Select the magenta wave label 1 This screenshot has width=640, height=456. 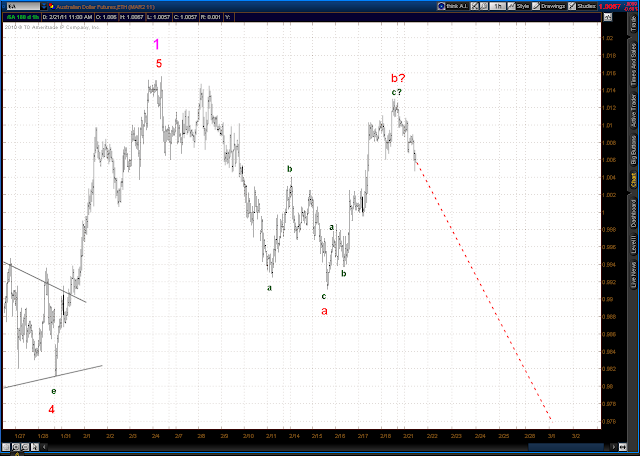(156, 44)
